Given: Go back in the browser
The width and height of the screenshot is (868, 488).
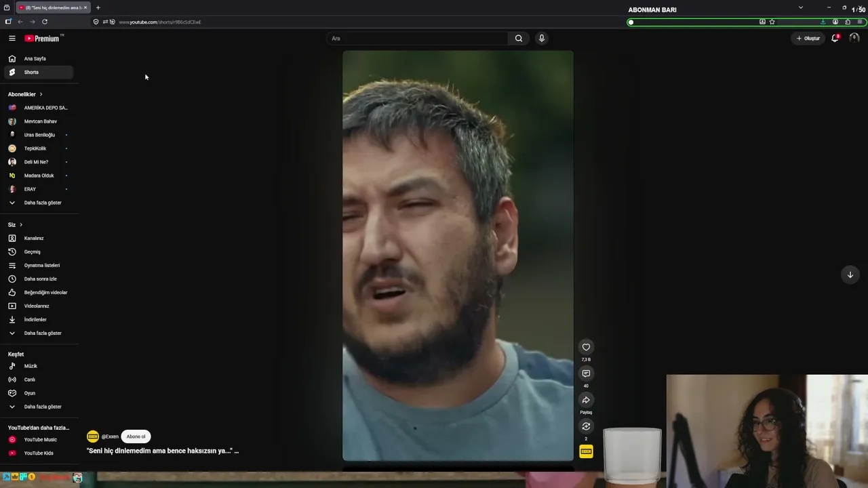Looking at the screenshot, I should pyautogui.click(x=20, y=22).
